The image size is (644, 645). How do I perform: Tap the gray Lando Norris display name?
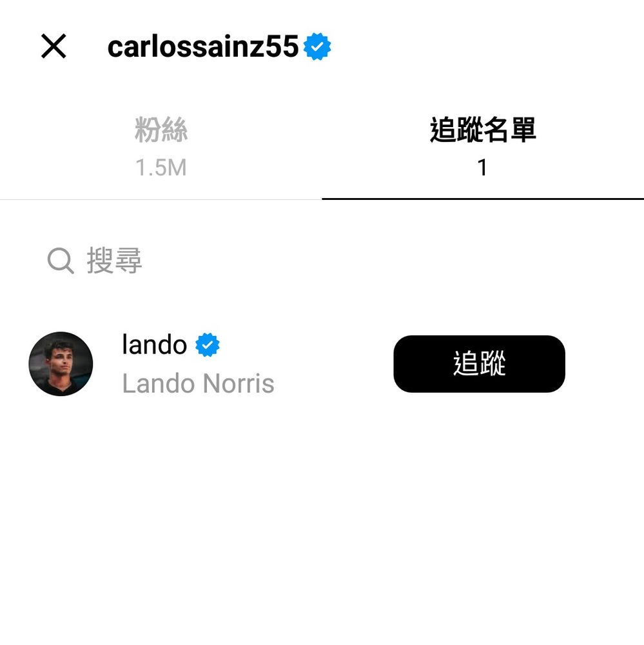(x=198, y=383)
